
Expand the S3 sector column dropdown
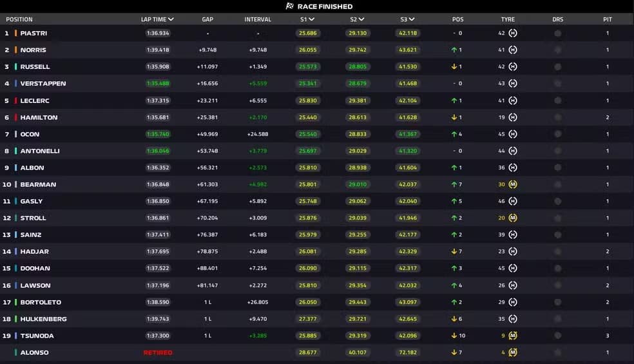(x=411, y=19)
